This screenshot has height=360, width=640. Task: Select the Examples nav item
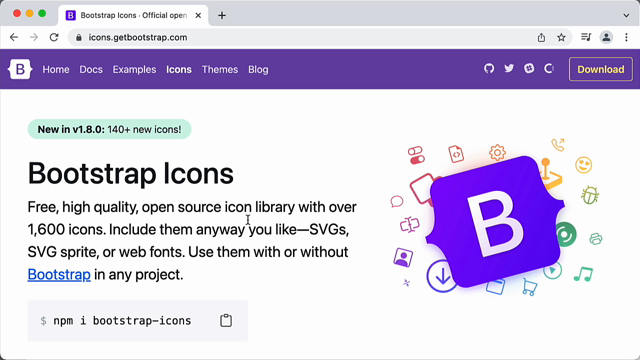(134, 69)
